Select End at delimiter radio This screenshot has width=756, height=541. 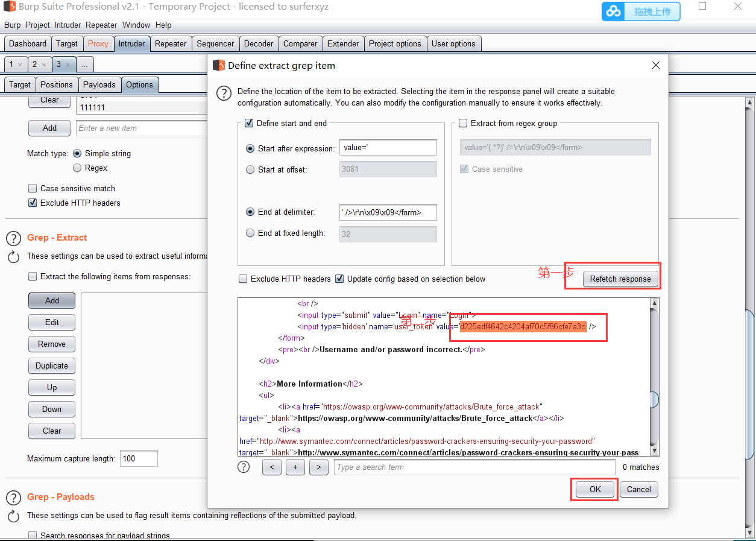coord(250,212)
